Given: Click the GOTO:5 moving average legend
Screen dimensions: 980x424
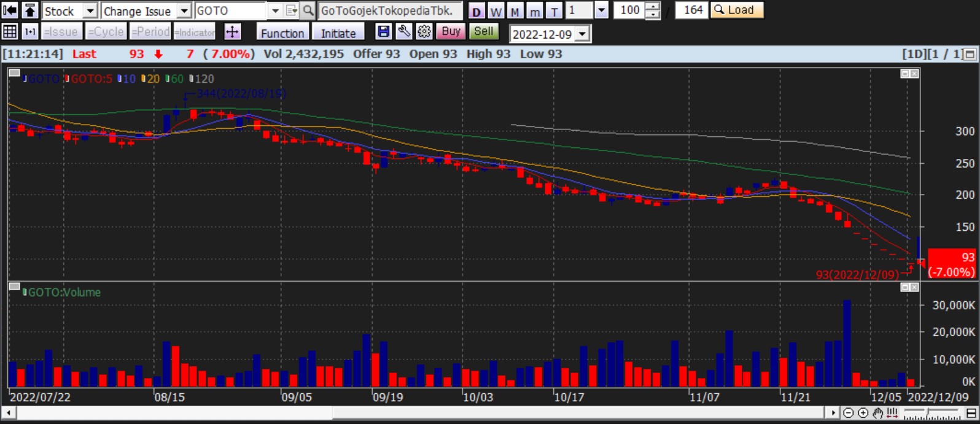Looking at the screenshot, I should tap(90, 79).
